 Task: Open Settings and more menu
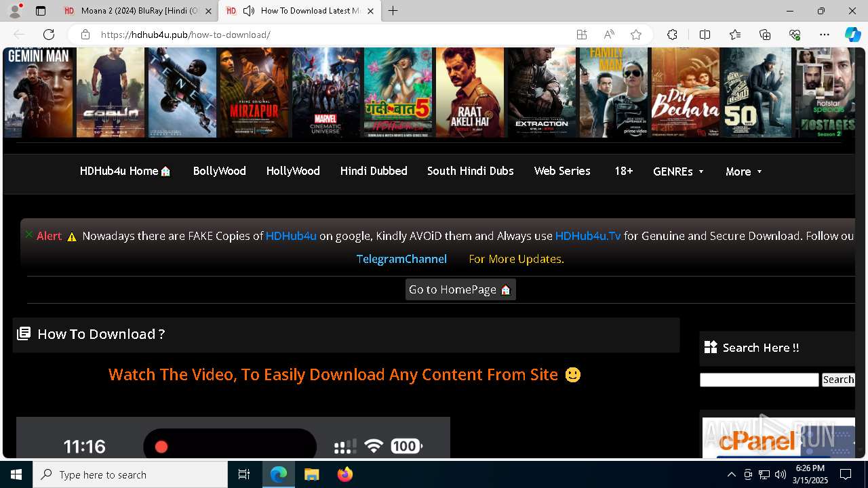[x=825, y=35]
